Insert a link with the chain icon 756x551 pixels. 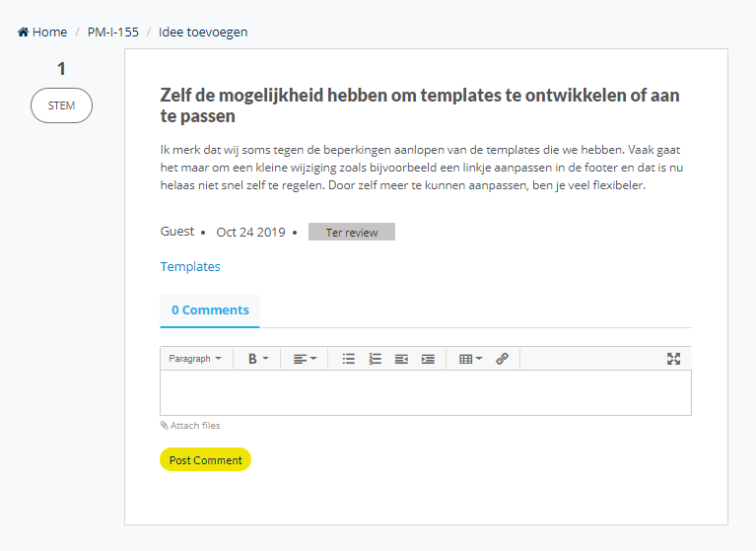(x=502, y=359)
